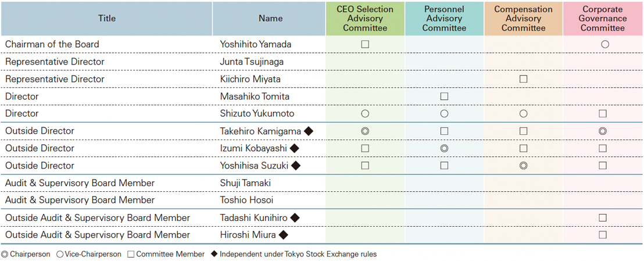The image size is (644, 261).
Task: Select the Corporate Governance Committee column header
Action: pos(603,19)
